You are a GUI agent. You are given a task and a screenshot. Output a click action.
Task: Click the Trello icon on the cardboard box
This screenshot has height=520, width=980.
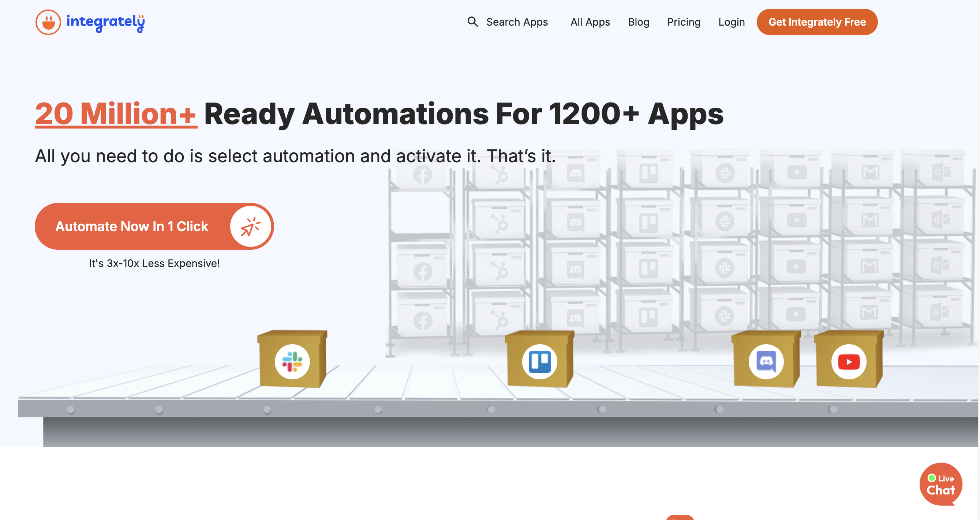click(x=539, y=361)
